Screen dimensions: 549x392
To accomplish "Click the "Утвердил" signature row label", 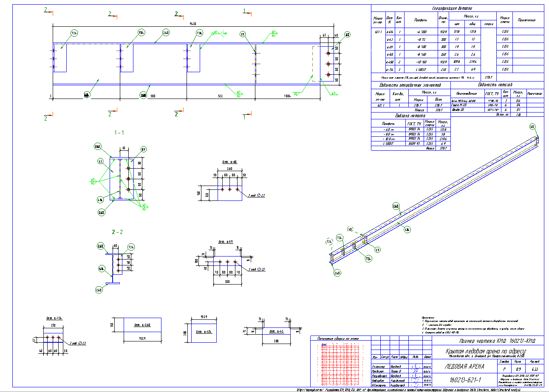I will click(379, 381).
